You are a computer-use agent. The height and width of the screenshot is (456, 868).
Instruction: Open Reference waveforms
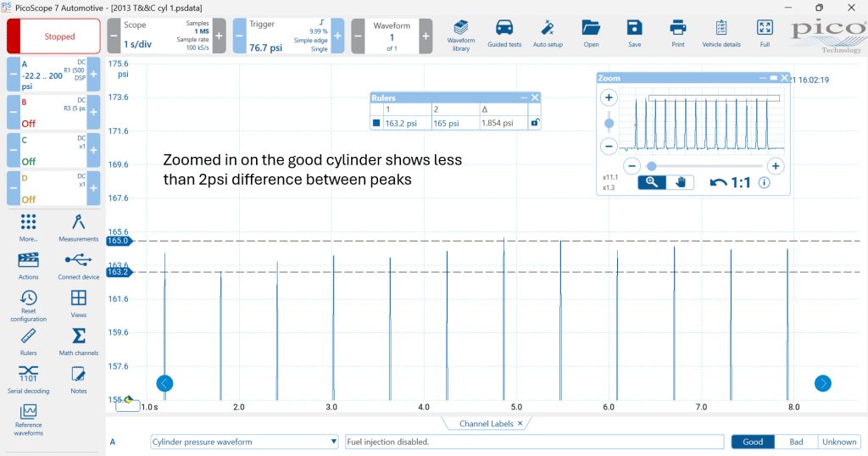pyautogui.click(x=28, y=420)
